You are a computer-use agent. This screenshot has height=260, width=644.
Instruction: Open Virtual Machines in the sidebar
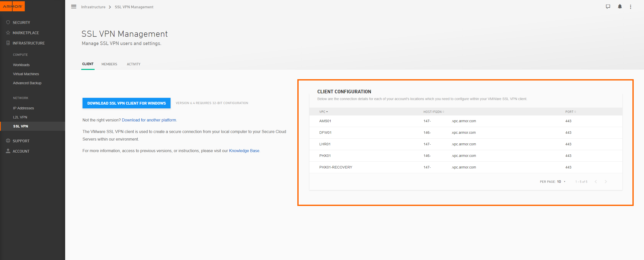click(26, 74)
